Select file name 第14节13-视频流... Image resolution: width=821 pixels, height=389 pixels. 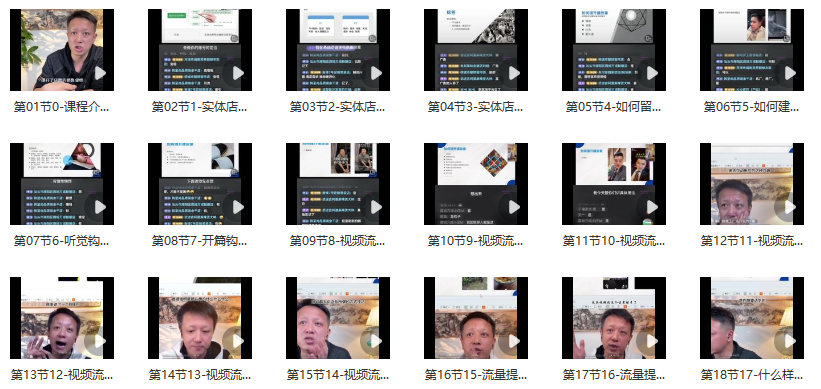click(199, 375)
